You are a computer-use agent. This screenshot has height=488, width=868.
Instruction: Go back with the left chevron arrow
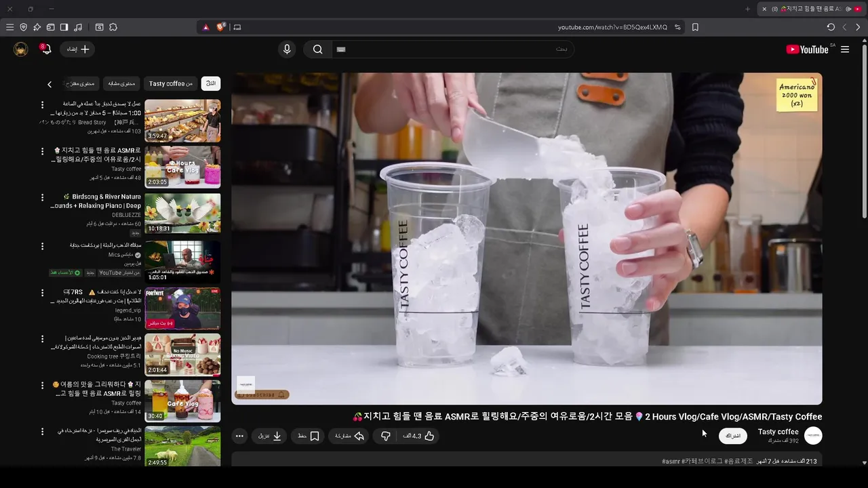click(x=844, y=27)
